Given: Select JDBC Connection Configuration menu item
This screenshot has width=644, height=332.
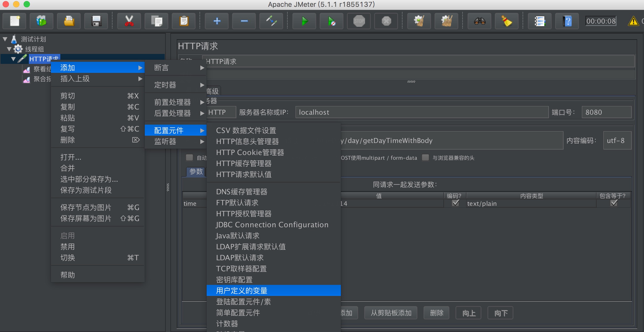Looking at the screenshot, I should [x=273, y=225].
